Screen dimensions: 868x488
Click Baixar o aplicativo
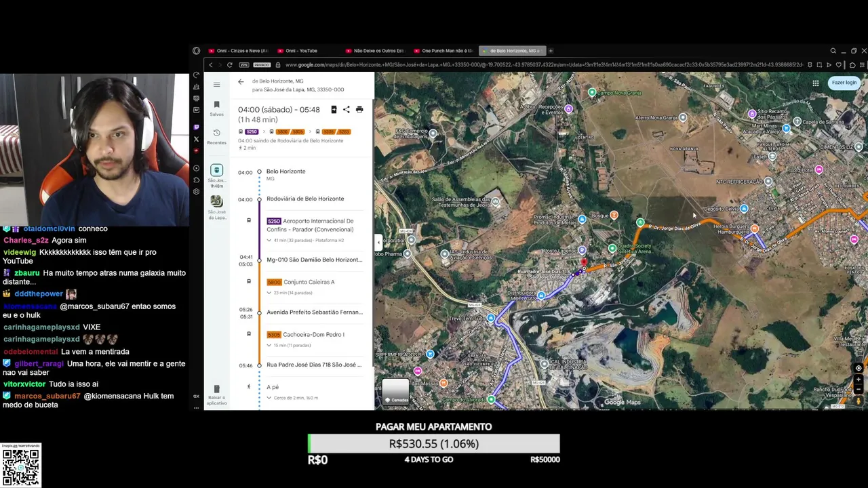tap(216, 395)
